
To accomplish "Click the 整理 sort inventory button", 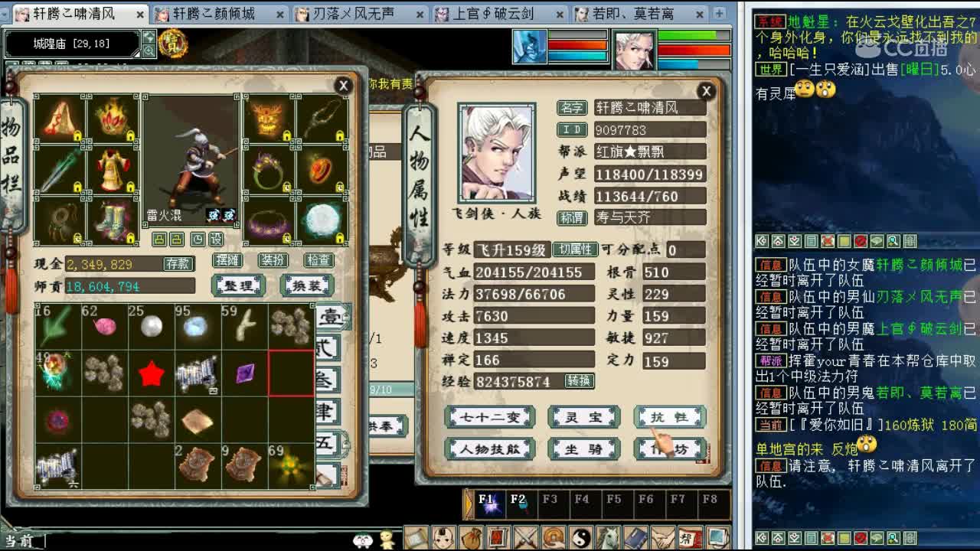I will coord(238,285).
